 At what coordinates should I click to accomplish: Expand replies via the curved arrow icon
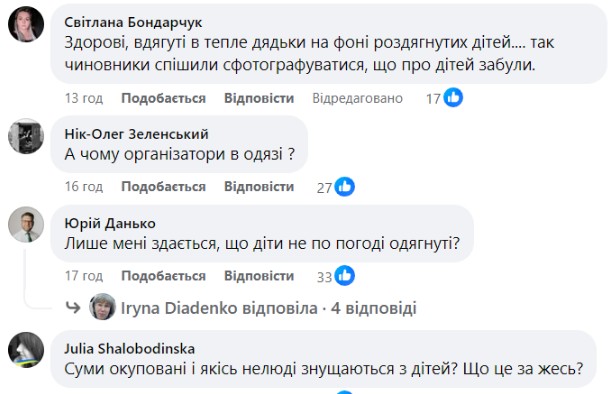click(73, 308)
